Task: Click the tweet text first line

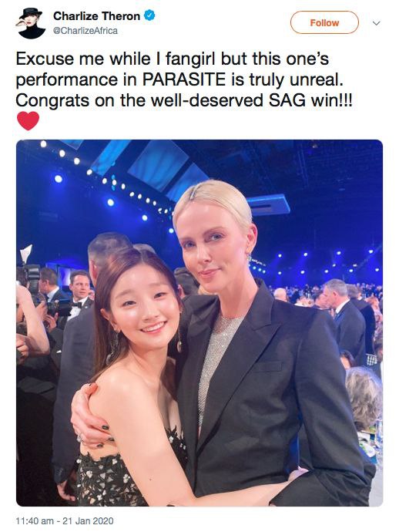Action: click(x=173, y=59)
